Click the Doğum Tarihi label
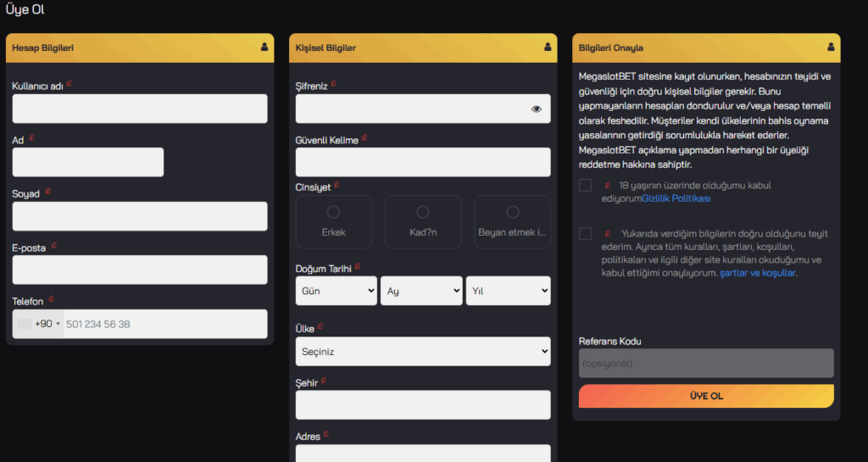The height and width of the screenshot is (462, 868). 323,269
